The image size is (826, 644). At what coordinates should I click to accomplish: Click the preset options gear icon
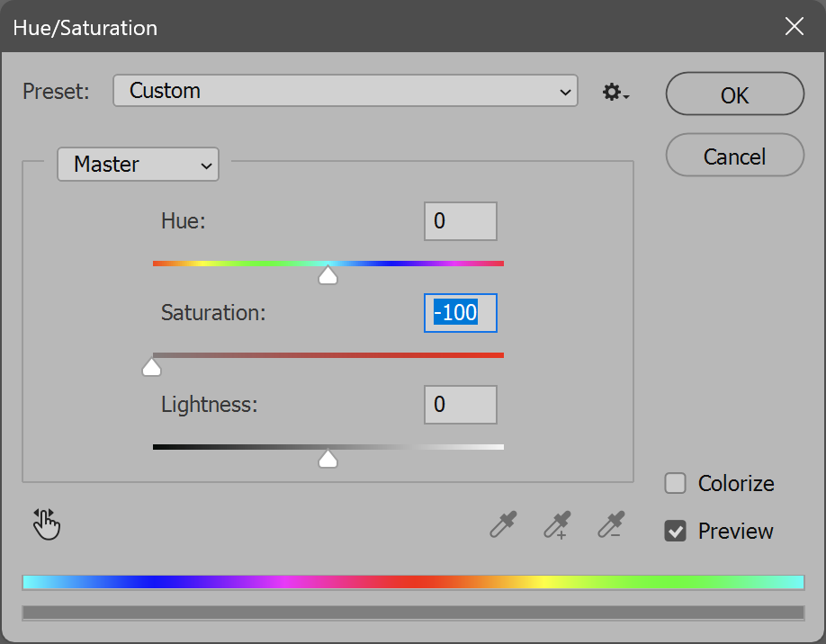pyautogui.click(x=615, y=92)
